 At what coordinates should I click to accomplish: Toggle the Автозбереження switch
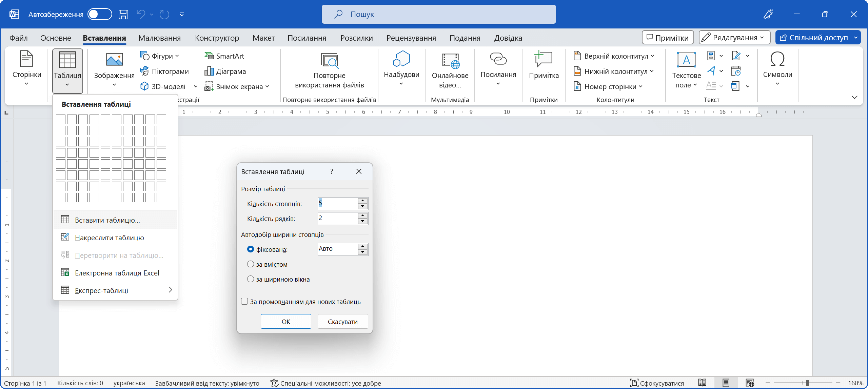[x=100, y=14]
